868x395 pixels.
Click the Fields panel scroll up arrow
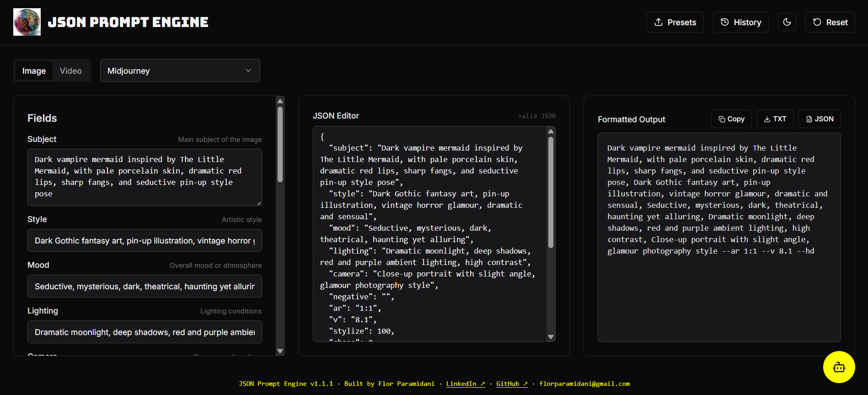click(280, 101)
